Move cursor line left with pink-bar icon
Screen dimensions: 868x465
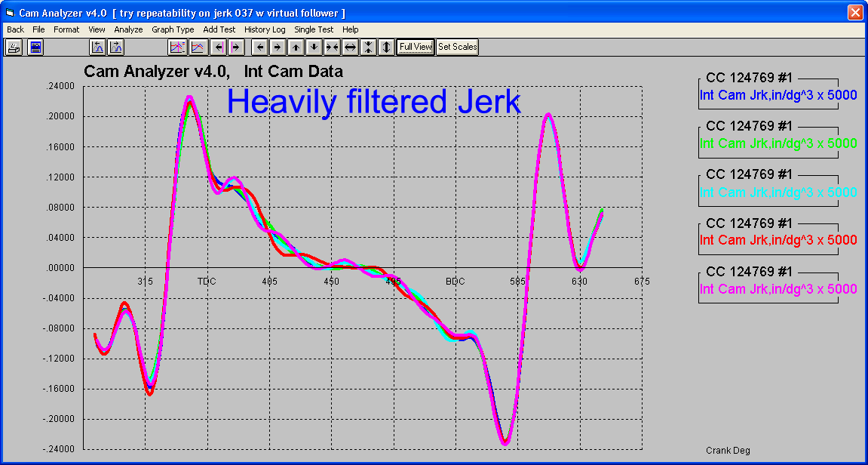[219, 47]
